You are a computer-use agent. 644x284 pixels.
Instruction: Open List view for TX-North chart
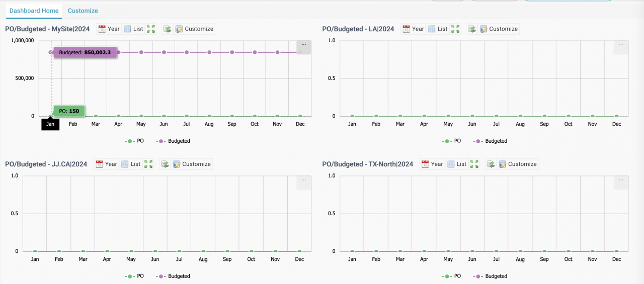tap(457, 164)
